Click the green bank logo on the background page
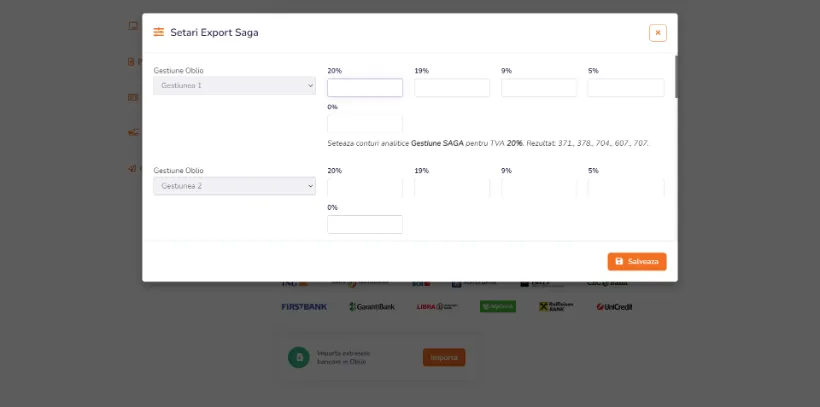The image size is (820, 407). click(498, 307)
